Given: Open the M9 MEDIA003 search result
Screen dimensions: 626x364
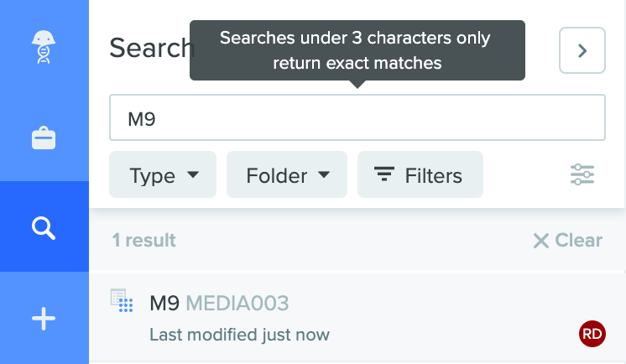Looking at the screenshot, I should (357, 318).
